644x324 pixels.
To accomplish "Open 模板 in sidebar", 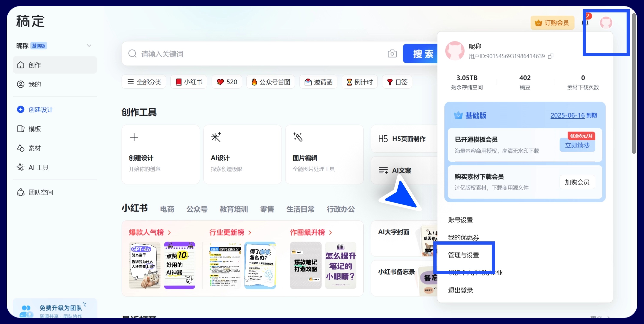I will [x=55, y=129].
